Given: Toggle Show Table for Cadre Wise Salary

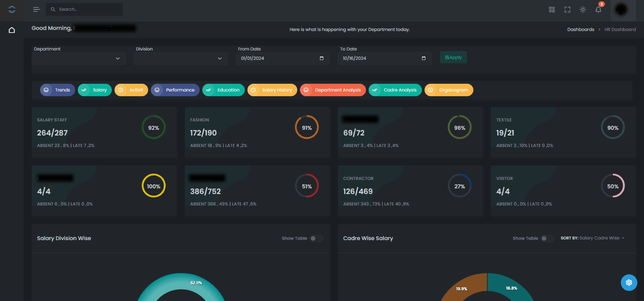Looking at the screenshot, I should point(547,238).
